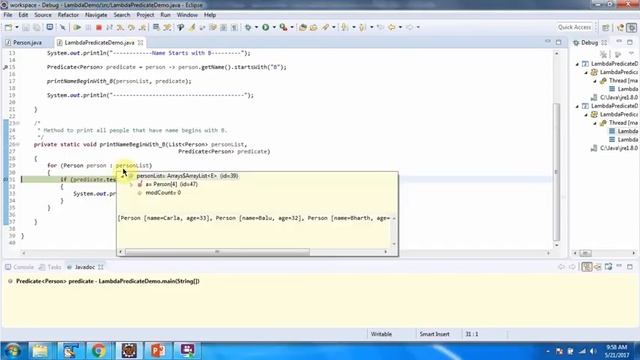The height and width of the screenshot is (360, 640).
Task: Click the Resume debug icon
Action: 77,27
